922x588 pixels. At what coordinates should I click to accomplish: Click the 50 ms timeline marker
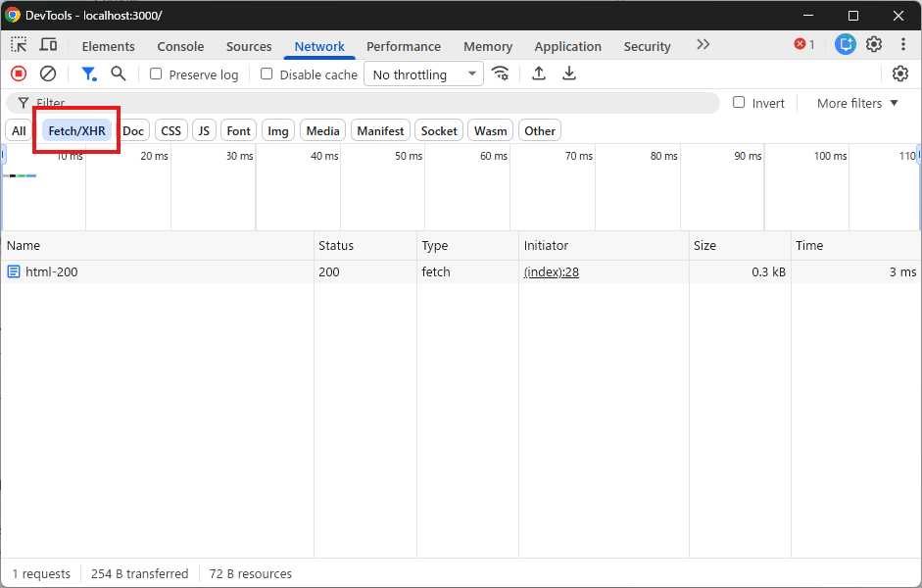tap(409, 156)
